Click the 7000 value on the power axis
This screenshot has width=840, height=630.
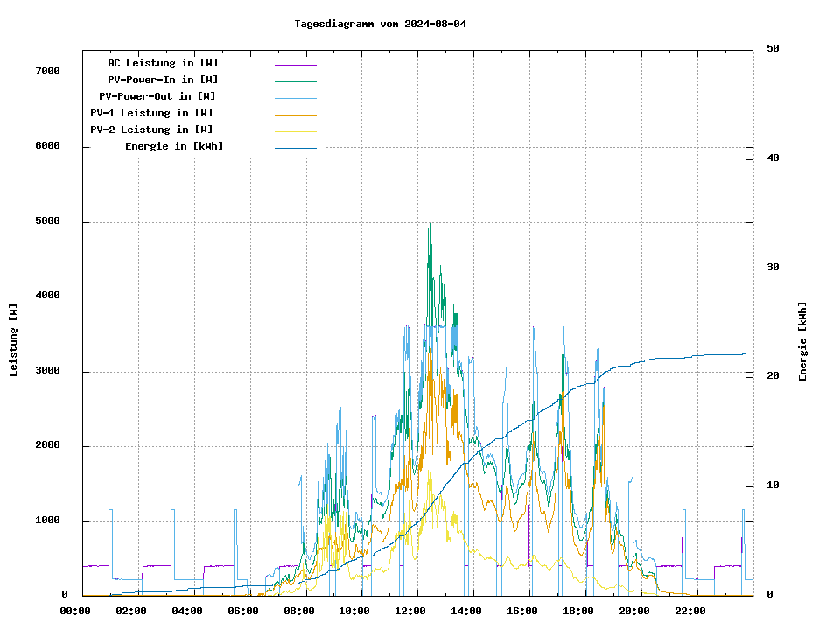[x=47, y=72]
